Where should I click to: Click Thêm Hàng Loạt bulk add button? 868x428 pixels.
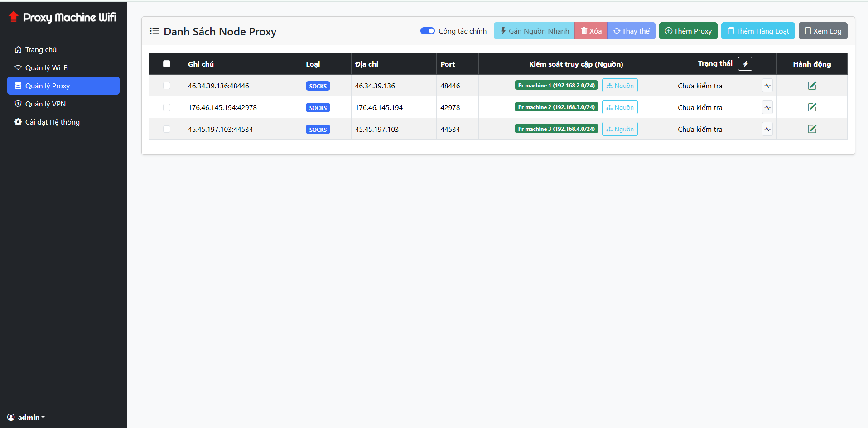point(758,31)
